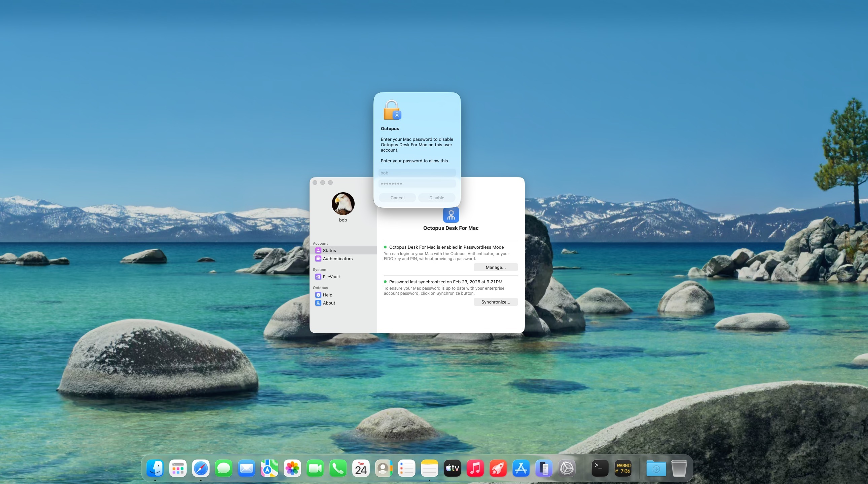Open the Authenticators sidebar item
The height and width of the screenshot is (484, 868).
343,258
